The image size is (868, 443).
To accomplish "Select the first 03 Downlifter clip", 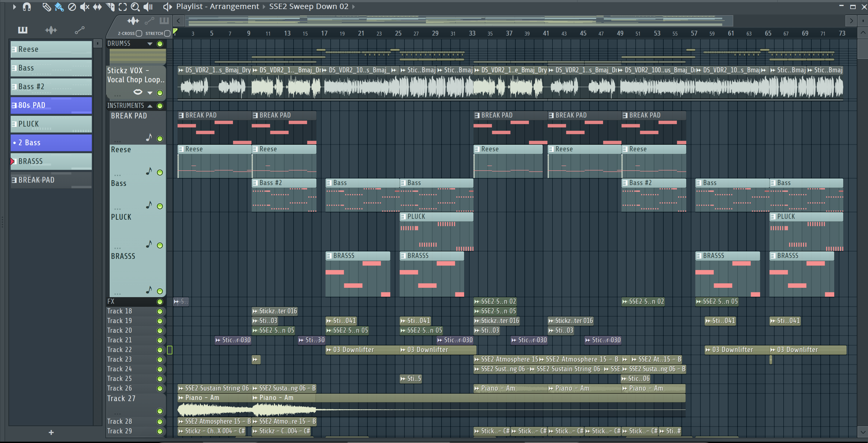I will (x=363, y=350).
